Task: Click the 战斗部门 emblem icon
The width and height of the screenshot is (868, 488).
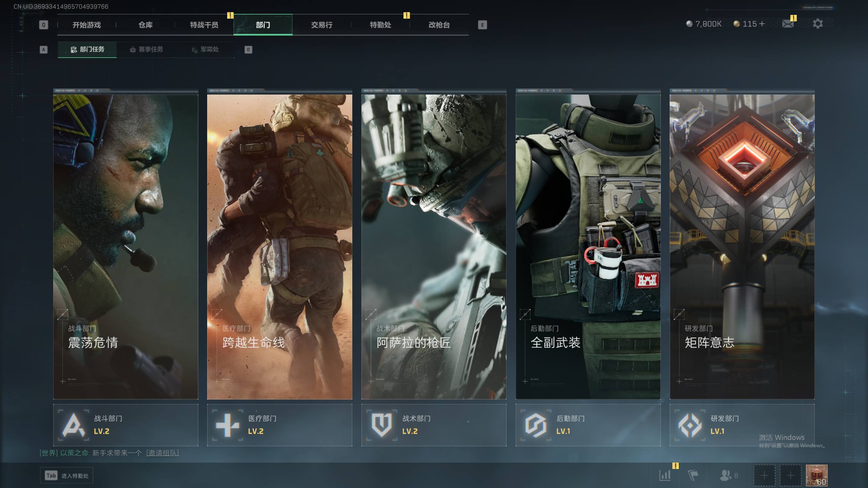Action: click(x=74, y=425)
